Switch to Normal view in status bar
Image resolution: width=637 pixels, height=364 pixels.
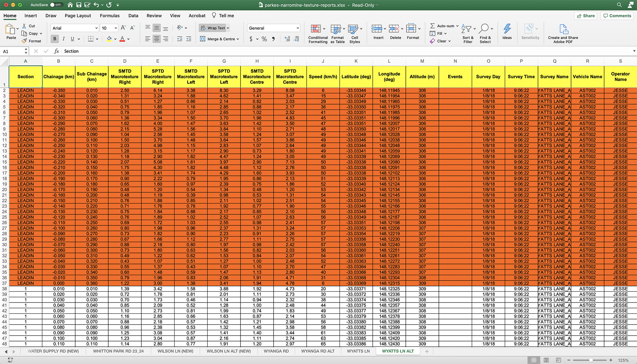pyautogui.click(x=534, y=360)
